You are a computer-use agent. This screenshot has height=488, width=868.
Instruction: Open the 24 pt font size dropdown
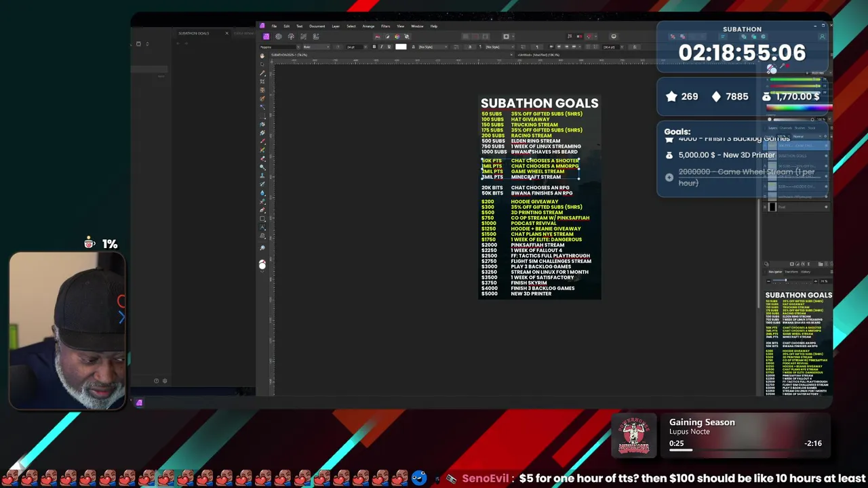coord(357,47)
